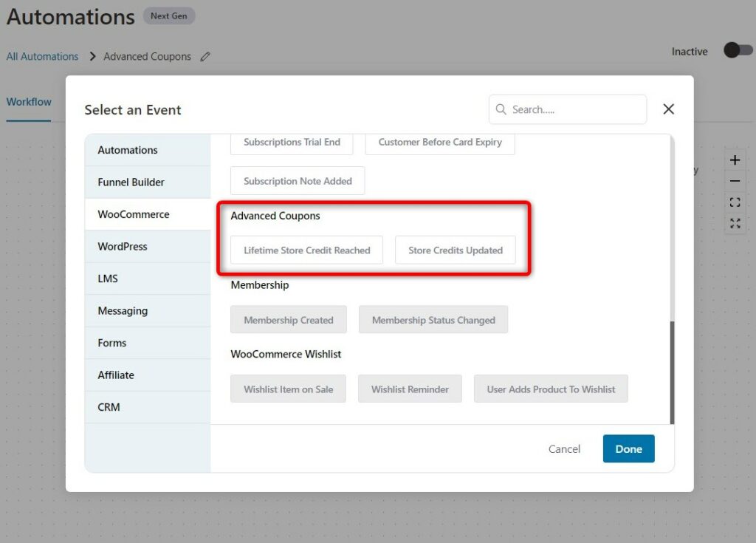Zoom out on canvas with minus icon

tap(735, 181)
